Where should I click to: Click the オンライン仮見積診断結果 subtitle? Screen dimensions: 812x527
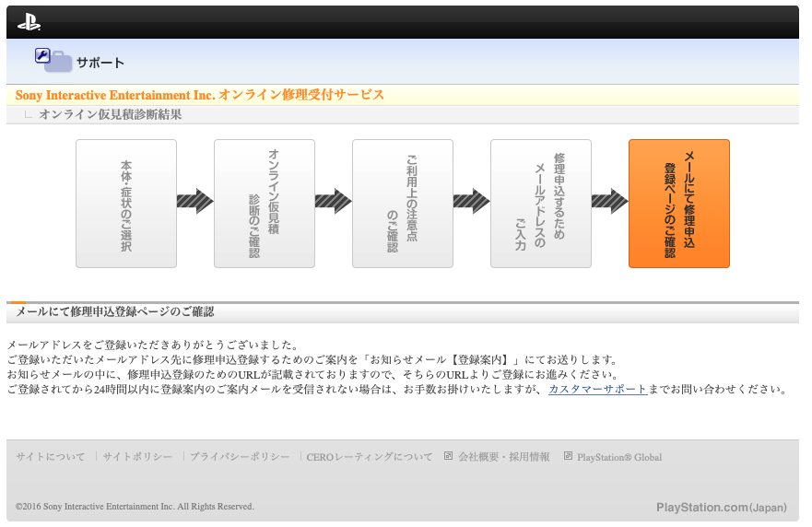(x=111, y=115)
